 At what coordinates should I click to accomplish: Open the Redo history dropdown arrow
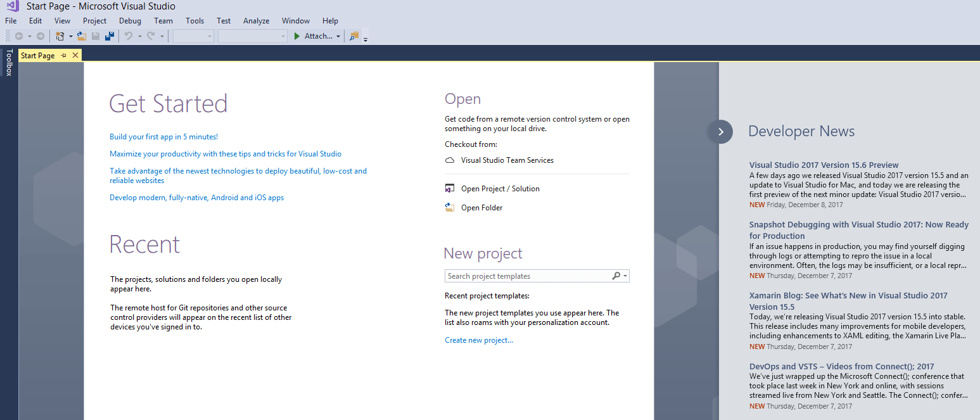tap(162, 36)
